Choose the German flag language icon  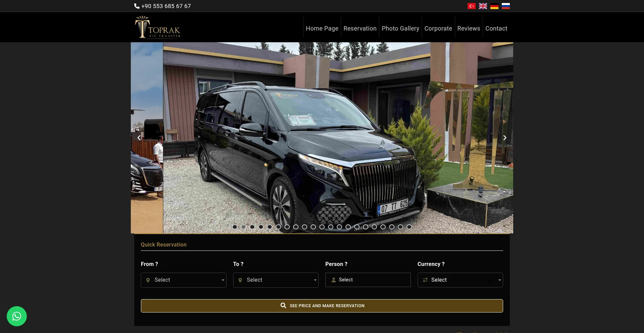coord(494,6)
